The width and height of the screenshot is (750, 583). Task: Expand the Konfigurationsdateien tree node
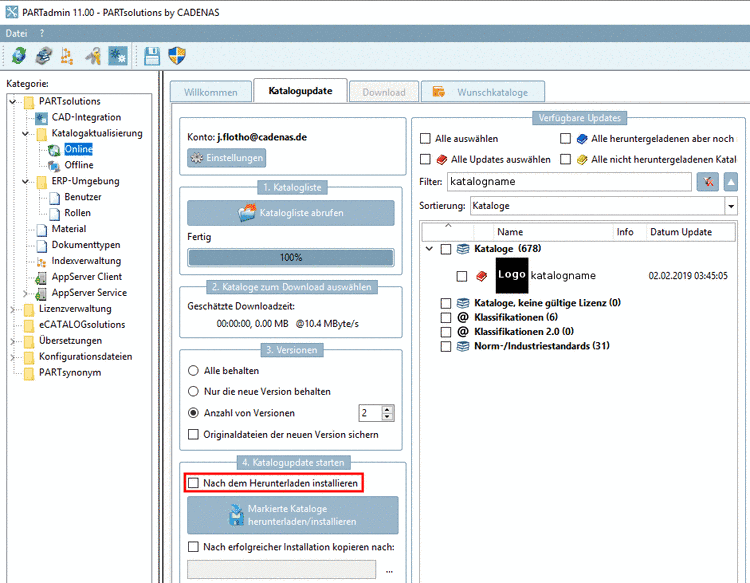tap(13, 357)
